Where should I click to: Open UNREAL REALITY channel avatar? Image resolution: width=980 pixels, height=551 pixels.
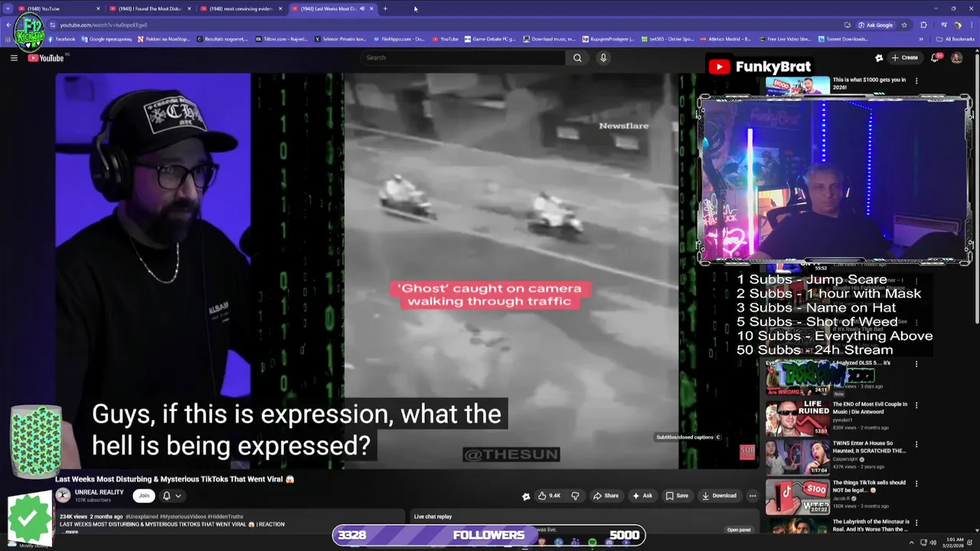pos(63,495)
